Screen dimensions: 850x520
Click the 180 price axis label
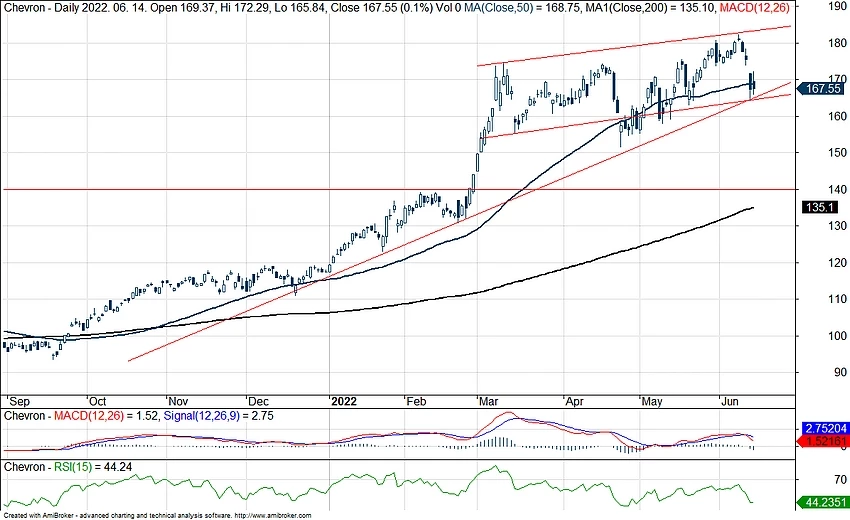(x=838, y=43)
